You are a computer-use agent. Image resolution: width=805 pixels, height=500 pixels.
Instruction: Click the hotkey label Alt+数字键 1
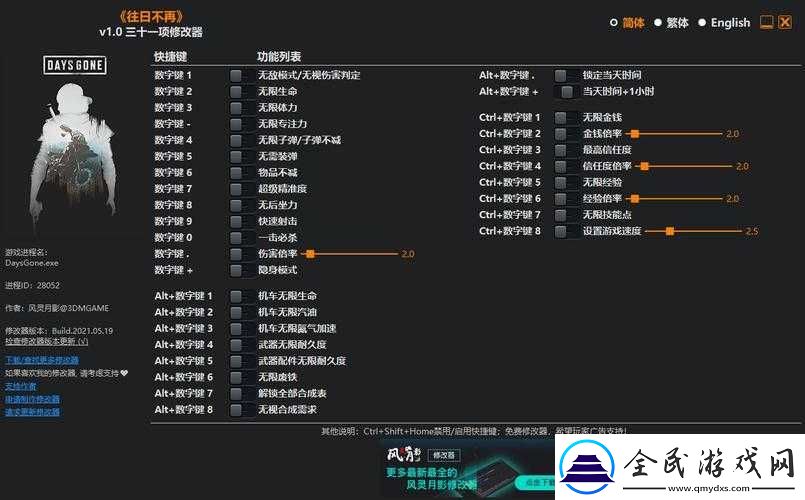(183, 296)
